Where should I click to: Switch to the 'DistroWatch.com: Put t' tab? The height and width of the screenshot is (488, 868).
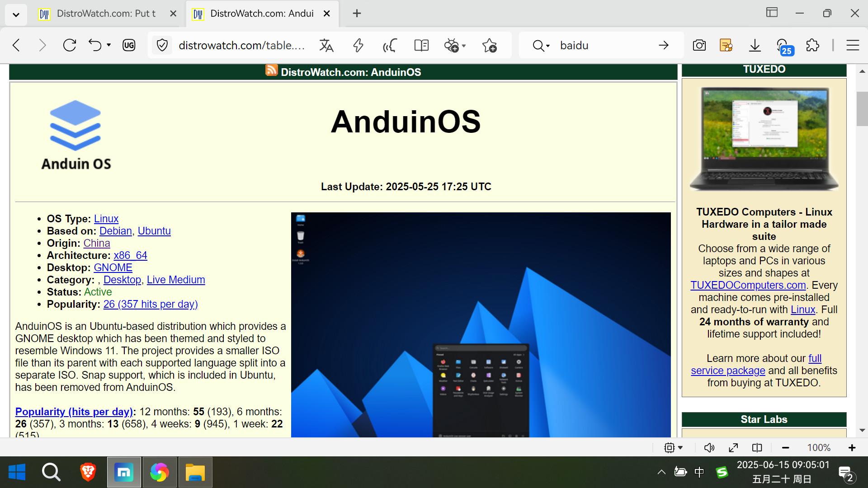tap(106, 14)
